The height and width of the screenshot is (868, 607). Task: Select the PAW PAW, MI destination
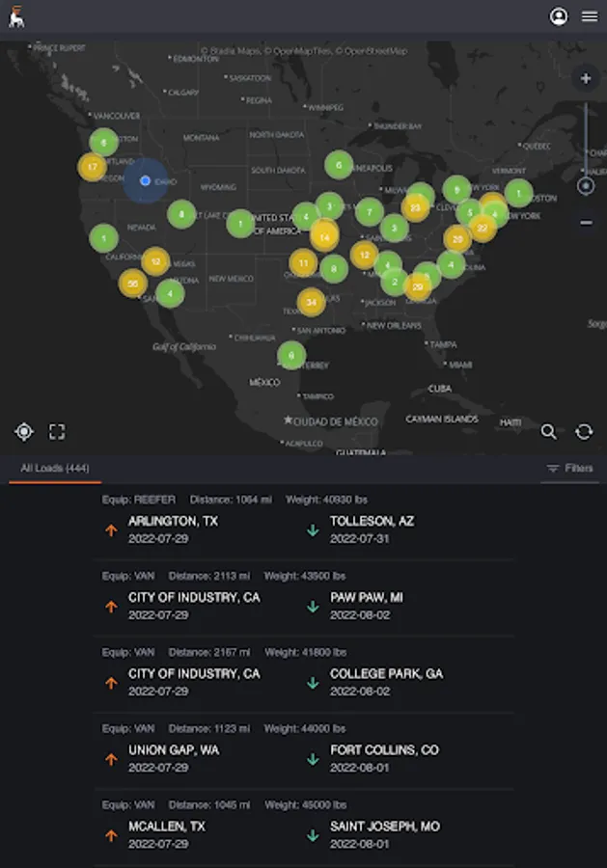[x=367, y=597]
